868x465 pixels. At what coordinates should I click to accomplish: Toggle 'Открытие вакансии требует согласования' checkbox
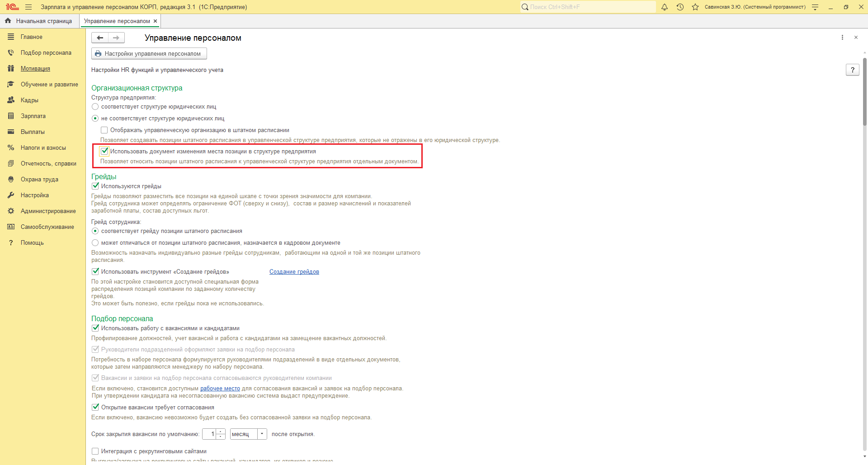tap(95, 407)
